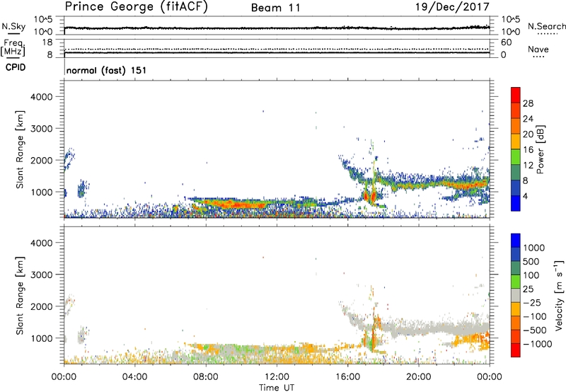Click the '04:00' time tick label

point(134,377)
